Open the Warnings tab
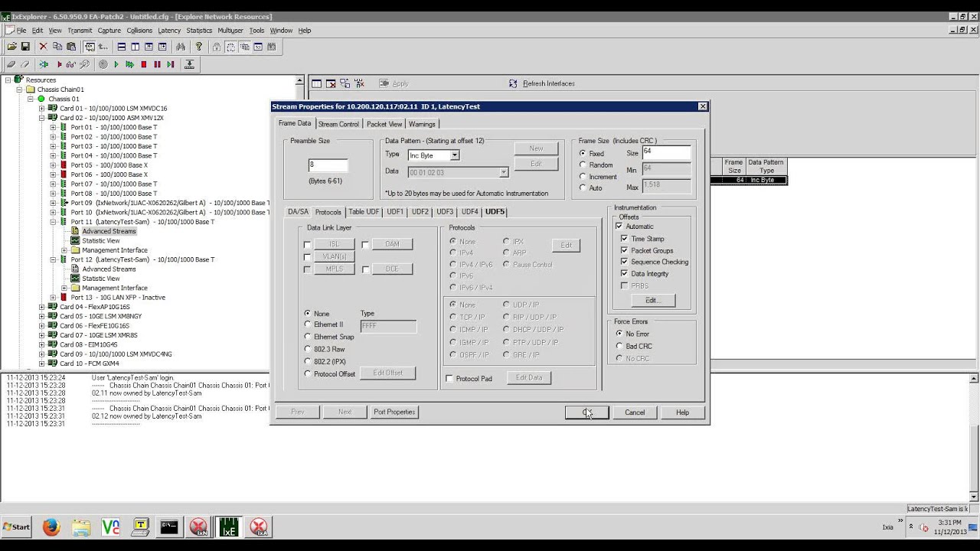Viewport: 980px width, 551px height. (x=422, y=124)
